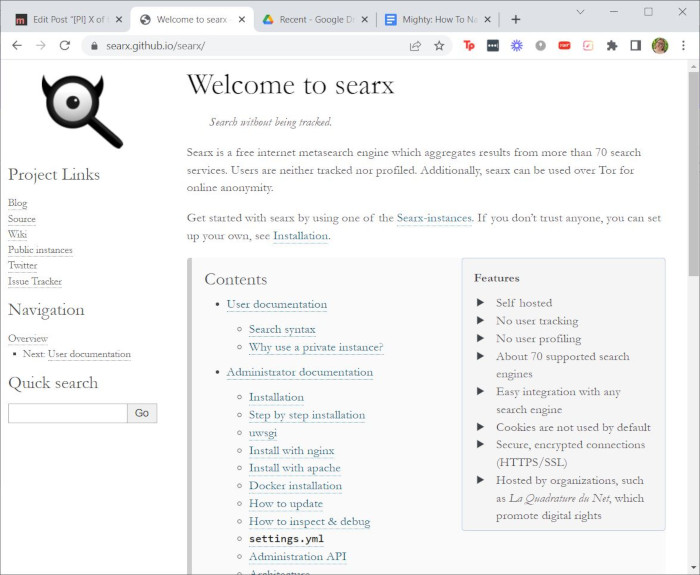Click the Overview navigation link

pyautogui.click(x=28, y=338)
